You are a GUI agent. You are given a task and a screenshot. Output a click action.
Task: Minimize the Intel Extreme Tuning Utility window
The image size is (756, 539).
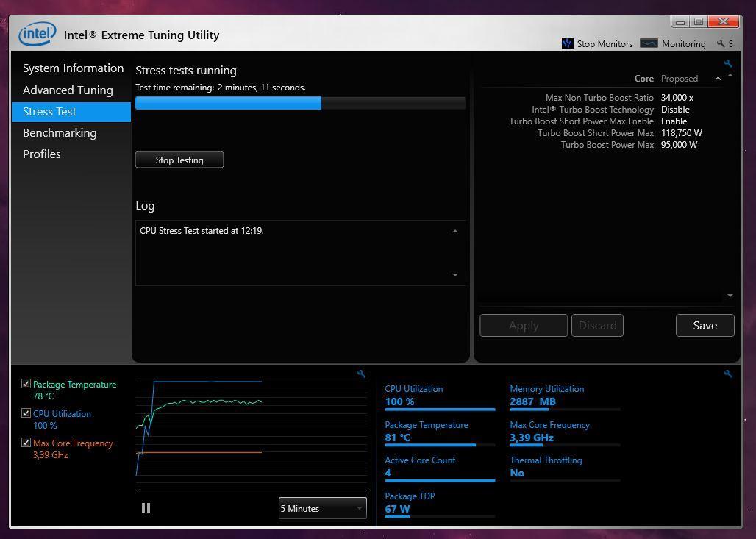680,22
